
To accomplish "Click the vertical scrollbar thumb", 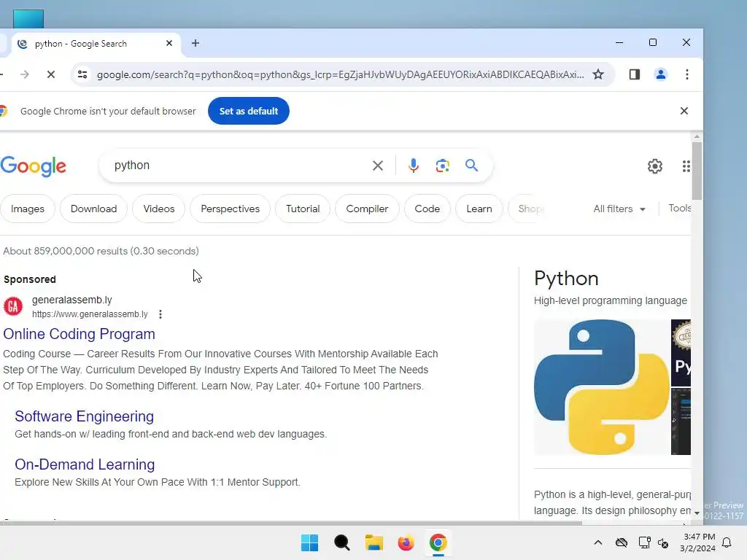I will (697, 171).
